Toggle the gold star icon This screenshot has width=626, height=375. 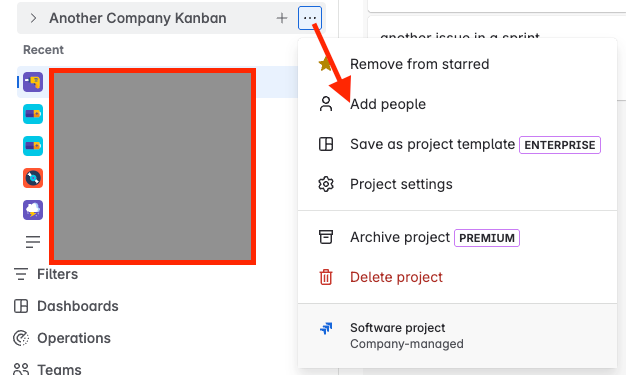325,64
